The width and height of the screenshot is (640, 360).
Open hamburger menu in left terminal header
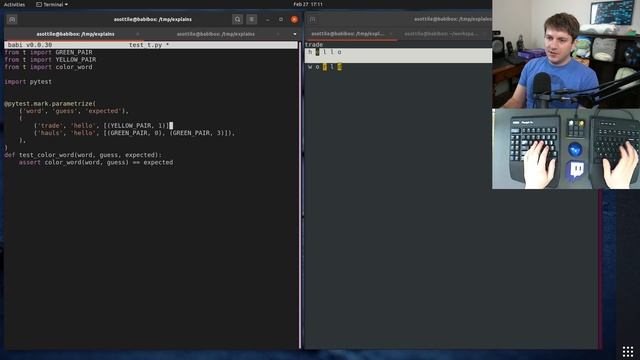coord(251,19)
